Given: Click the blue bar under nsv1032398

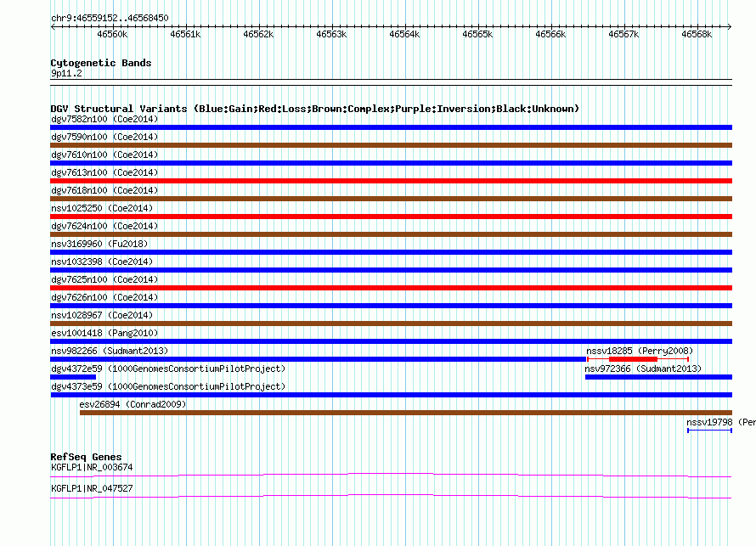Looking at the screenshot, I should [x=391, y=270].
